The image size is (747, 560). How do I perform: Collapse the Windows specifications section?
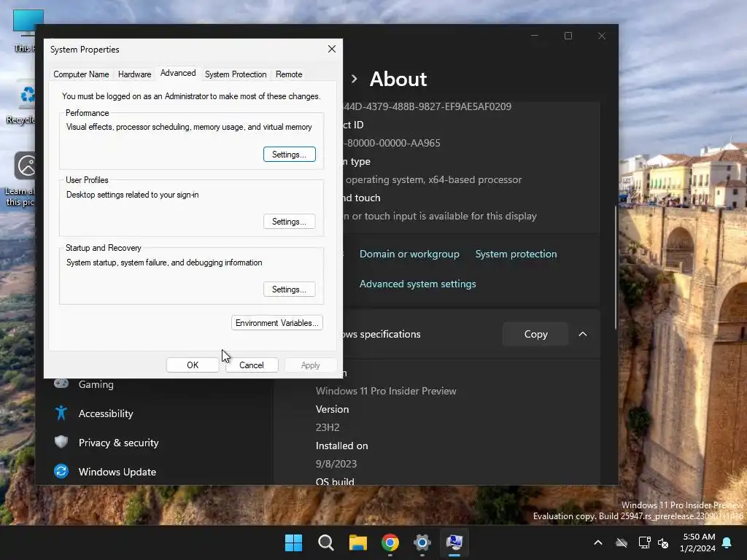[583, 334]
